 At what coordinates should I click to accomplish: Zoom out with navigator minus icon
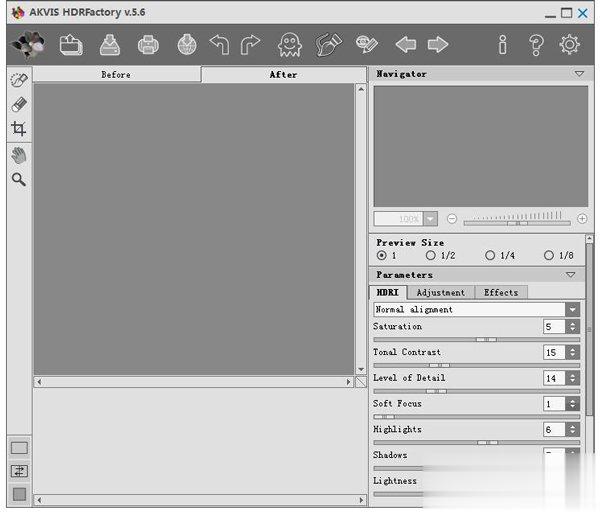click(452, 219)
